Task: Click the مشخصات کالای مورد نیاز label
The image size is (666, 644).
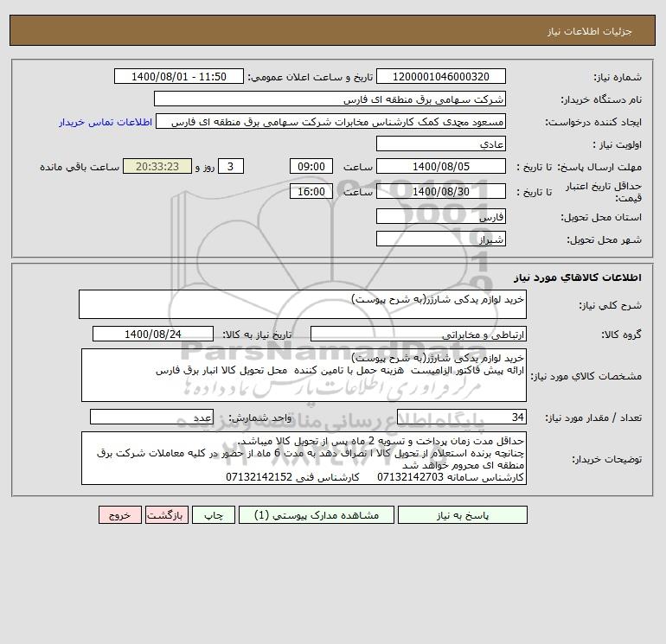Action: (x=586, y=377)
